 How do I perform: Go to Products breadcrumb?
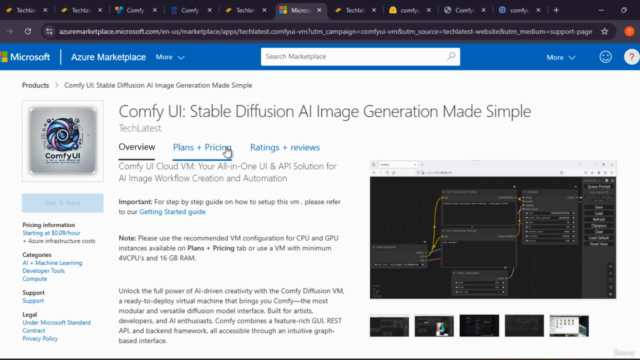[36, 85]
